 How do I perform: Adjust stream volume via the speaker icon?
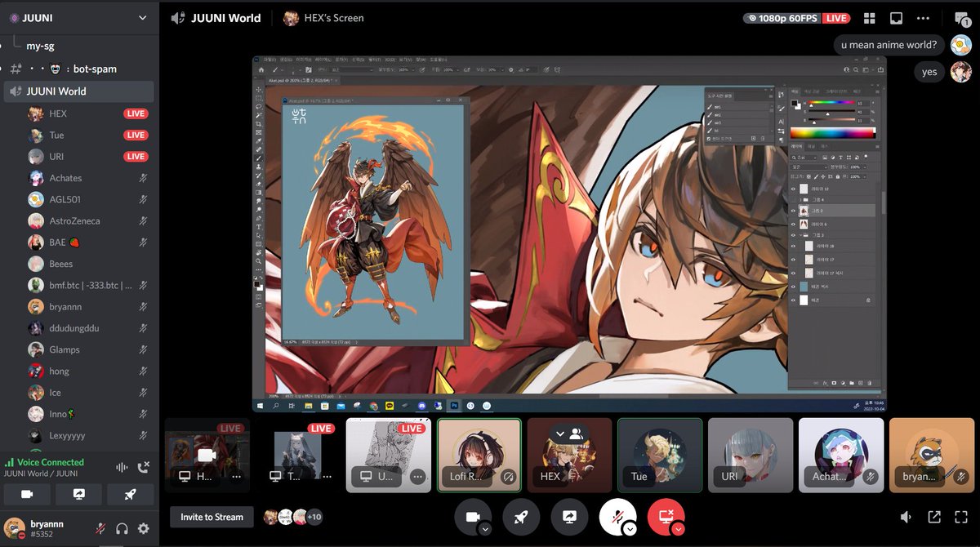point(906,517)
